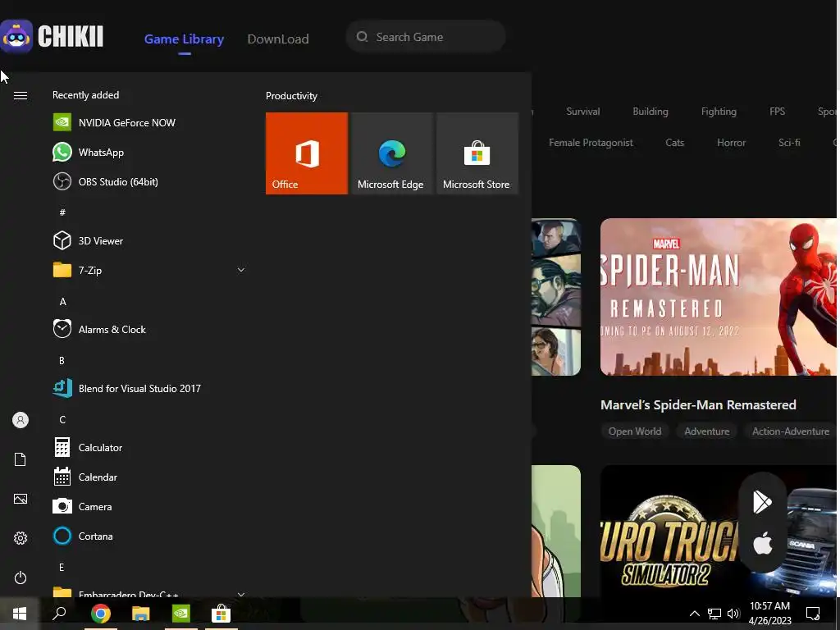This screenshot has height=630, width=840.
Task: Open the notification center icon
Action: click(813, 614)
